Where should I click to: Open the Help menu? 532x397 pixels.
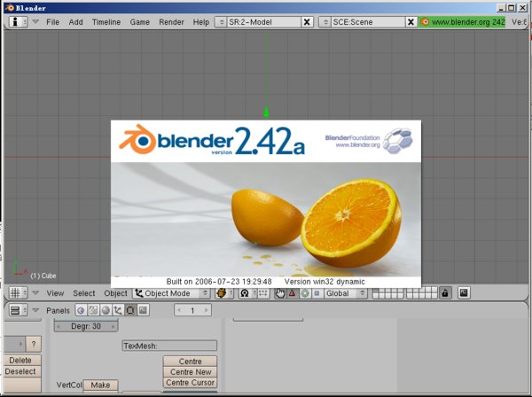click(201, 22)
